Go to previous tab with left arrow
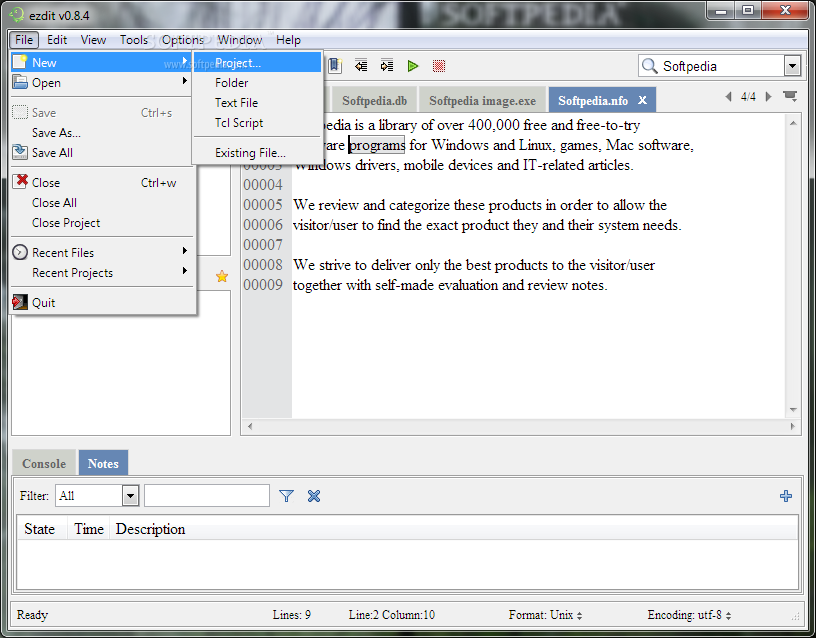 (x=729, y=96)
